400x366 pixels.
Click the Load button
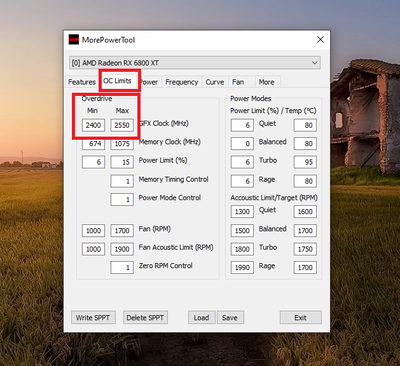click(201, 318)
